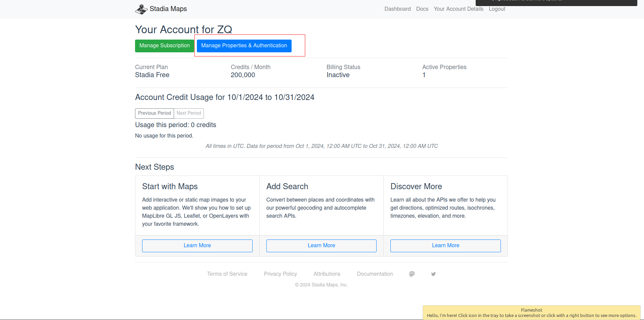Show the Previous Period usage
Image resolution: width=644 pixels, height=320 pixels.
pos(154,113)
